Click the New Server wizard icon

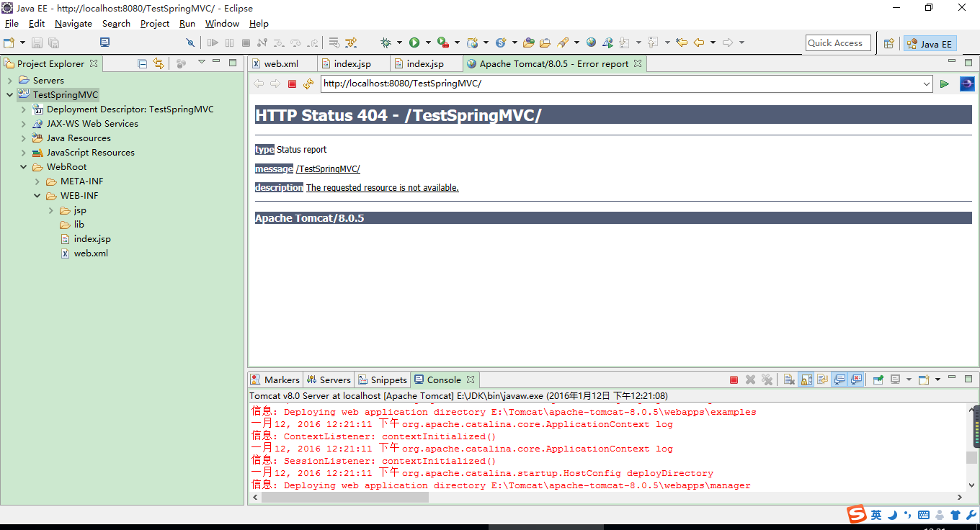tap(473, 42)
